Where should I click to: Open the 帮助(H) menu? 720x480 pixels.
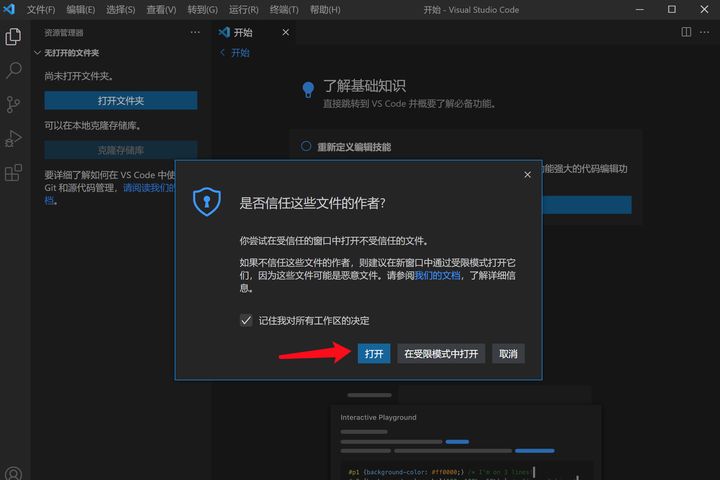pyautogui.click(x=325, y=10)
